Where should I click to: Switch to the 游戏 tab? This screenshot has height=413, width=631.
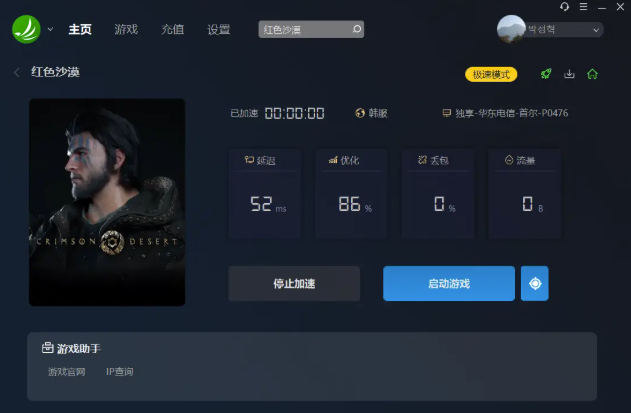[x=126, y=29]
